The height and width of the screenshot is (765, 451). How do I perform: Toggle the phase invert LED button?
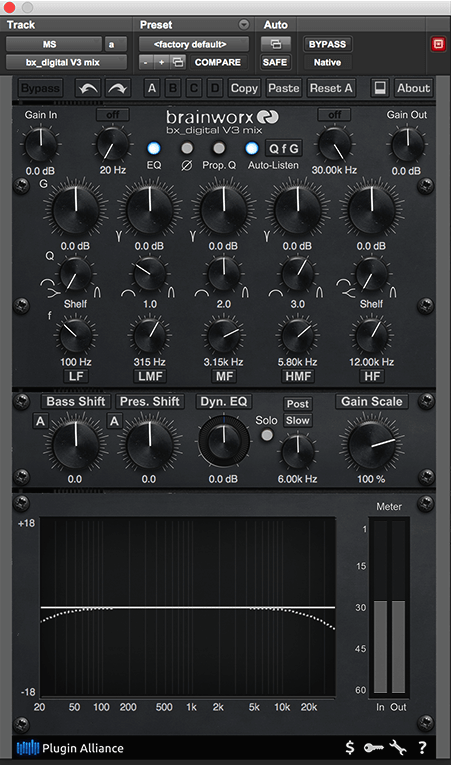coord(187,148)
